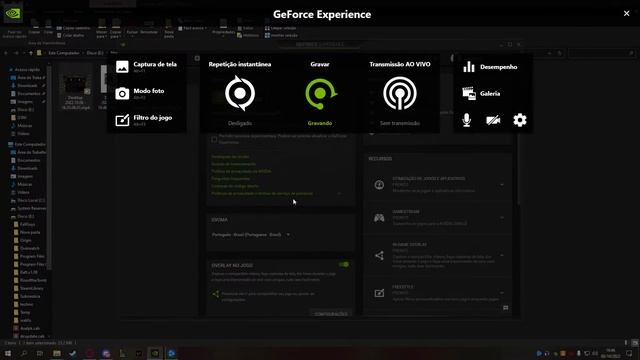Viewport: 640px width, 360px height.
Task: Open the Windows Start menu
Action: pos(7,353)
